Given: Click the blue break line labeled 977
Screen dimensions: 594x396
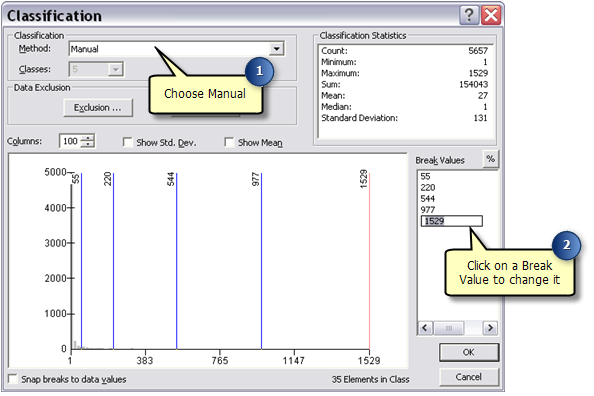Looking at the screenshot, I should (261, 261).
